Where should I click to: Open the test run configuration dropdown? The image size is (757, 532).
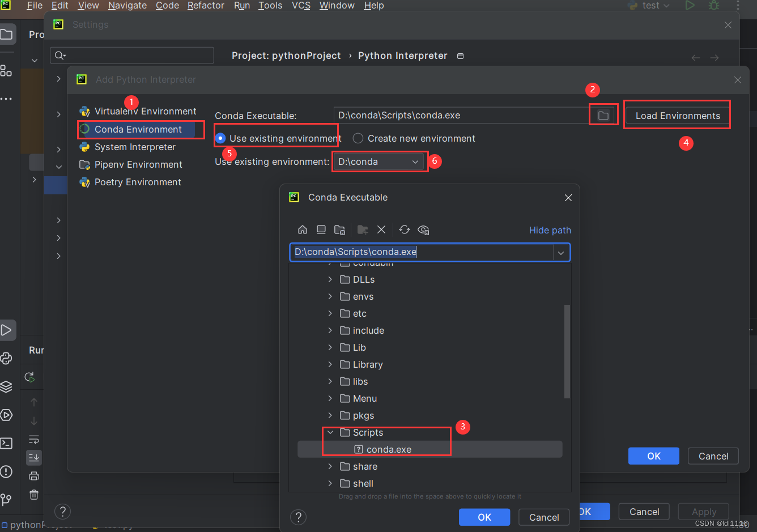[649, 5]
